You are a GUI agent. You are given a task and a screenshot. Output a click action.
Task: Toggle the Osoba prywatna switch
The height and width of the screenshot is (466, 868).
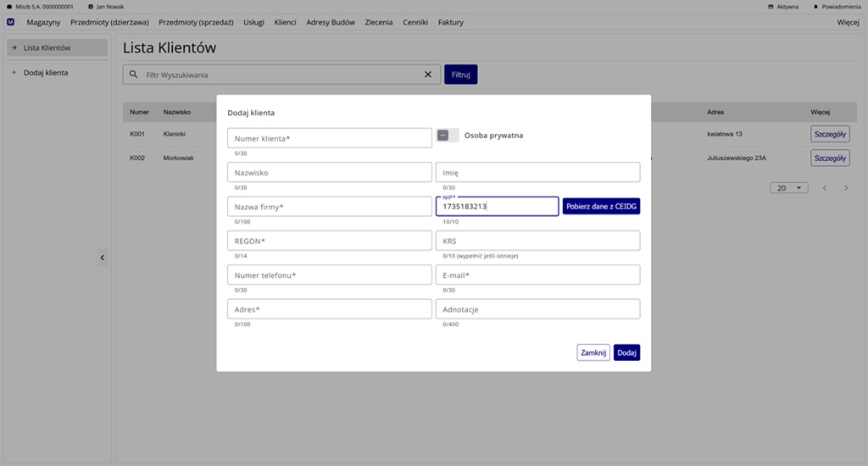coord(448,135)
